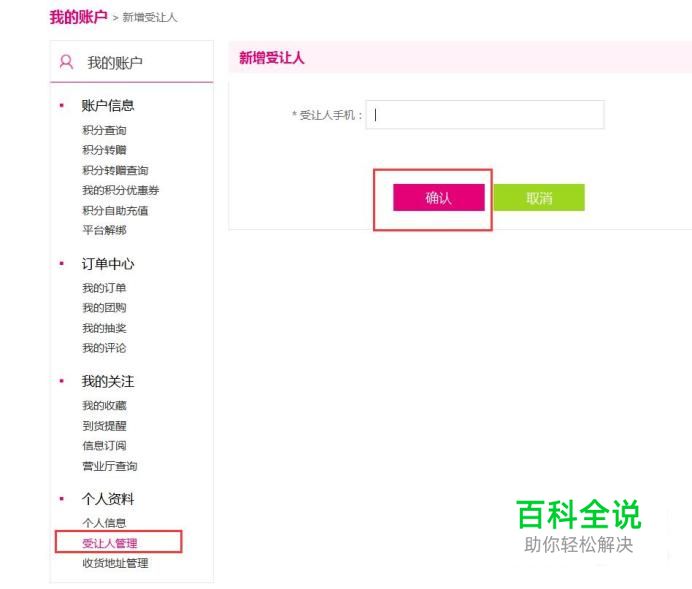
Task: Open 平台解绑 in sidebar
Action: (104, 230)
